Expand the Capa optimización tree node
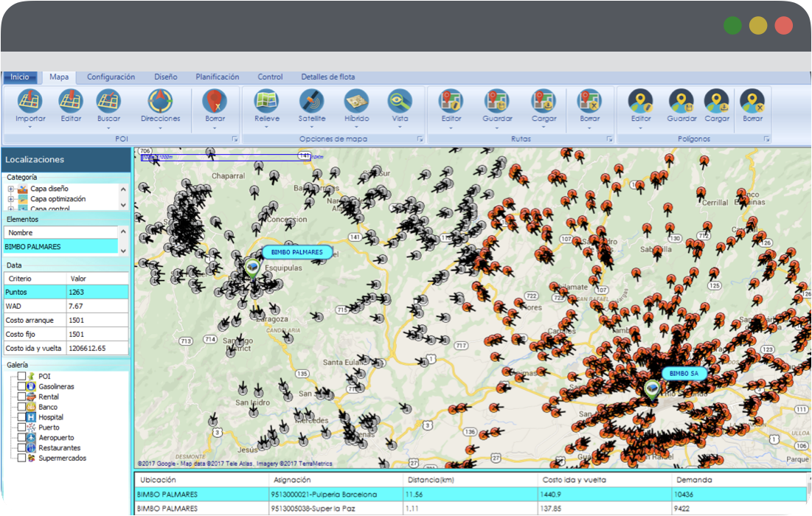Viewport: 812px width, 516px height. pos(10,199)
